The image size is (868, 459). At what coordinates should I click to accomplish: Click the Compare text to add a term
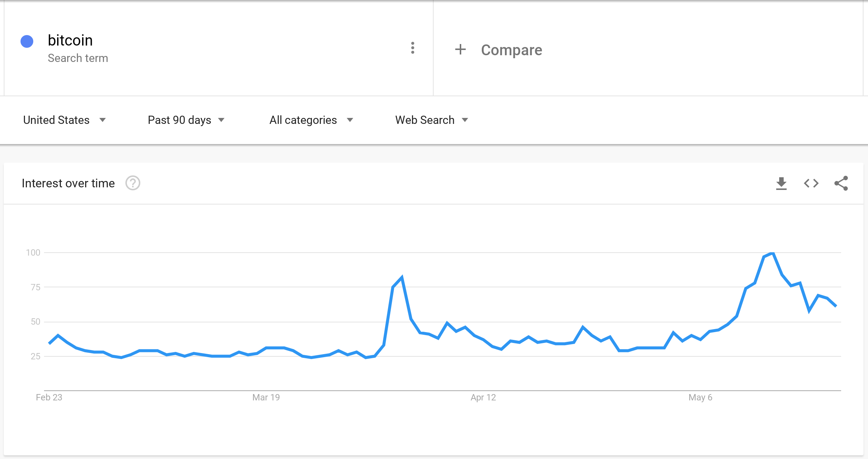(x=511, y=50)
